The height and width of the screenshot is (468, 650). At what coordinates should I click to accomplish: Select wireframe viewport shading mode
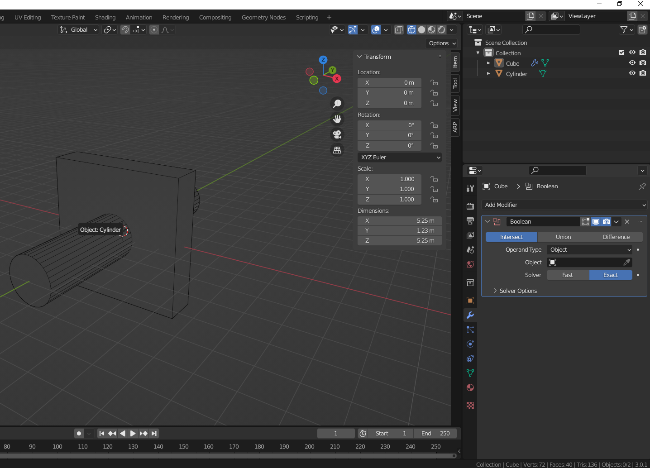(412, 30)
